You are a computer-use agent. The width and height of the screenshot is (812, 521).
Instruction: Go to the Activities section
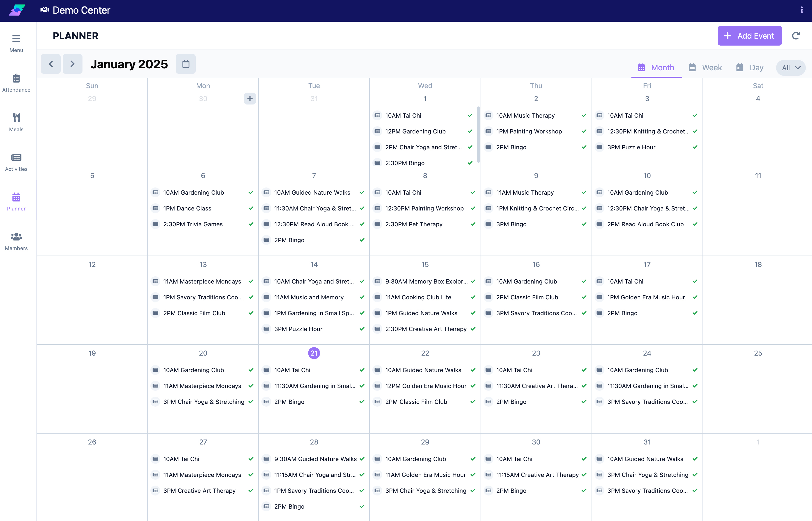coord(16,162)
